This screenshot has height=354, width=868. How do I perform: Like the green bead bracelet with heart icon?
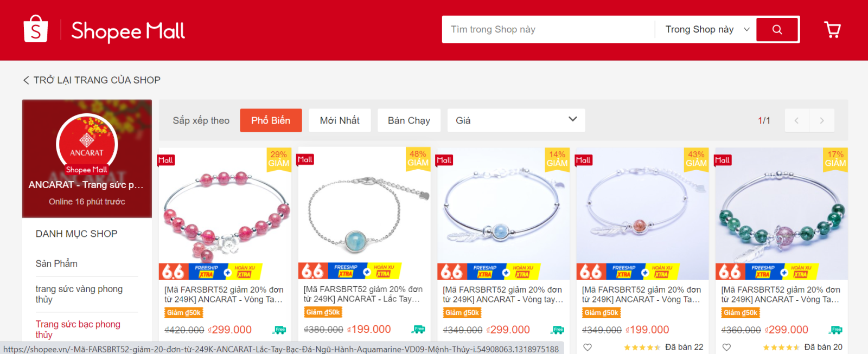point(726,347)
